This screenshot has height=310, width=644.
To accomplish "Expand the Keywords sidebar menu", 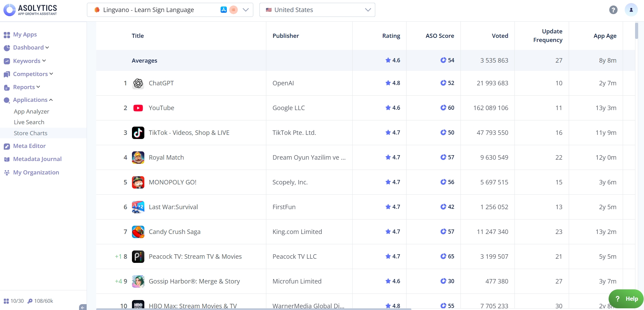I will pyautogui.click(x=29, y=61).
